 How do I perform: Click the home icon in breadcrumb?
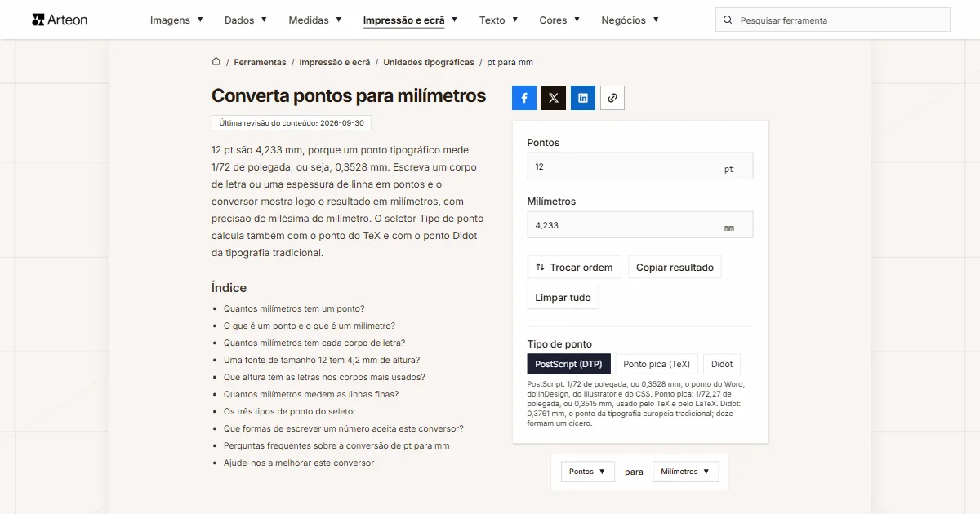216,61
